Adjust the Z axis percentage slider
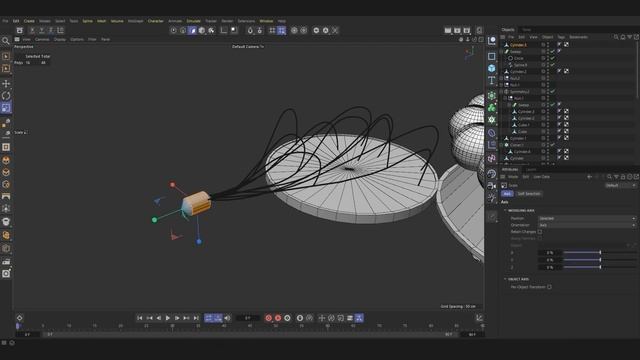 pos(600,267)
